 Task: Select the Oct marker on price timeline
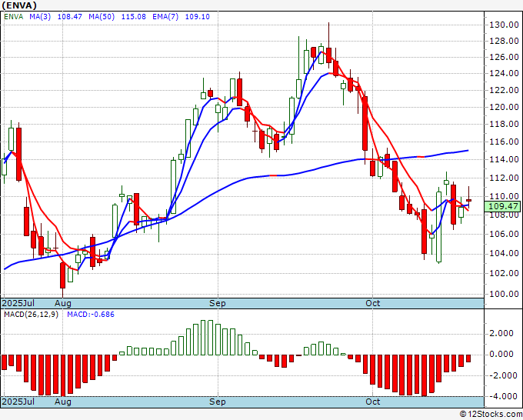[372, 303]
